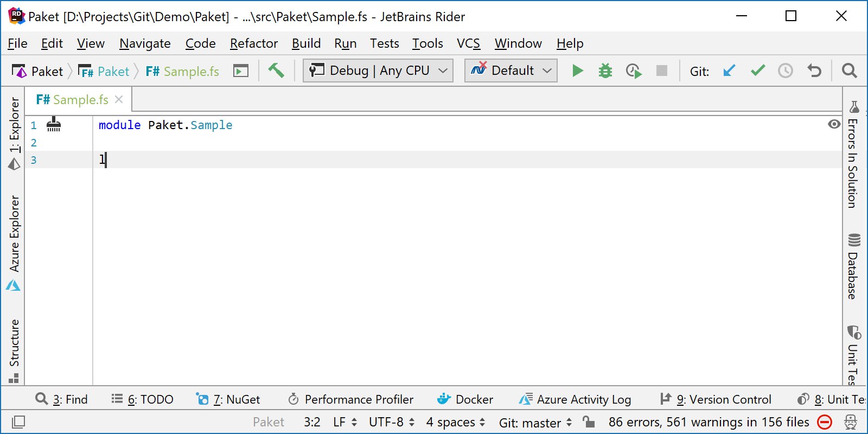Screen dimensions: 868x434
Task: Open the 8: Unit Tests bottom tab
Action: click(x=832, y=399)
